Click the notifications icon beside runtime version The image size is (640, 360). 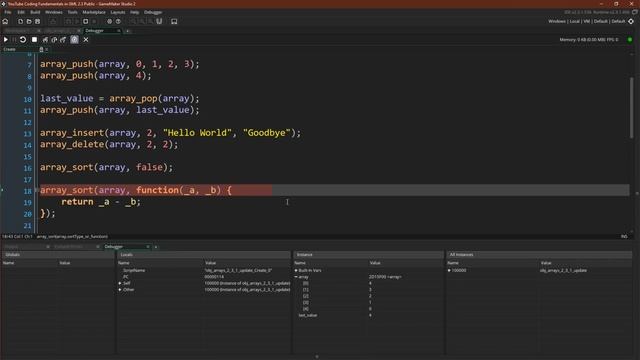click(x=635, y=12)
